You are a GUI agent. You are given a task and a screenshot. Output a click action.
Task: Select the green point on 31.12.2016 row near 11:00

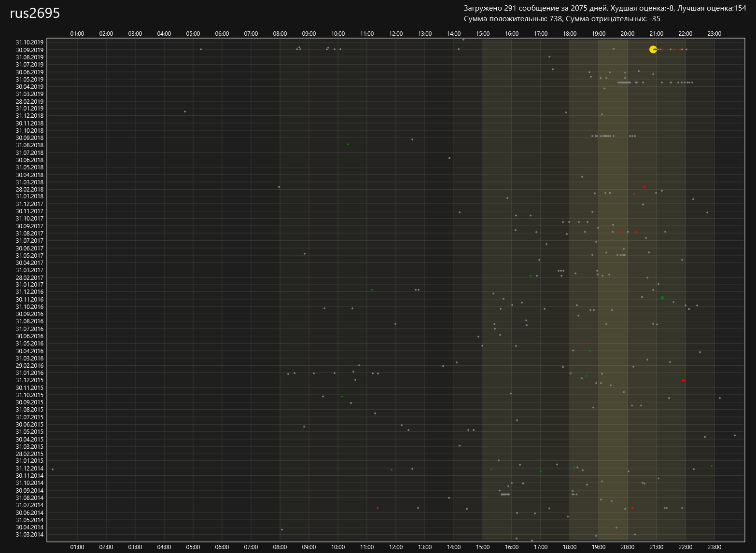[372, 290]
